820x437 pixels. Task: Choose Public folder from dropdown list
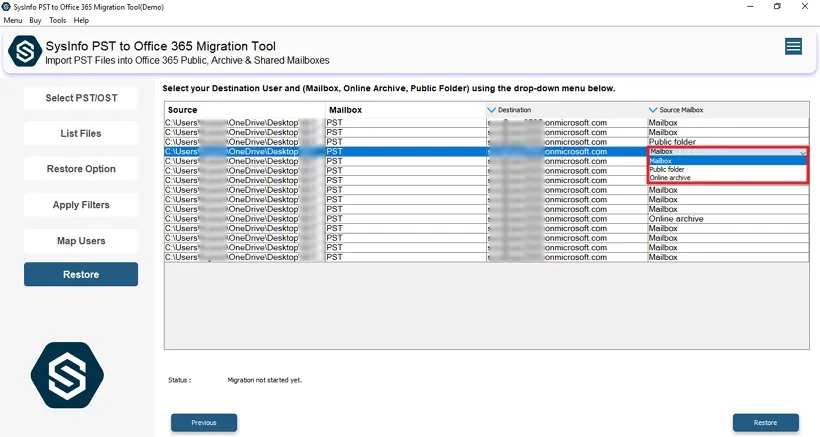[x=667, y=169]
